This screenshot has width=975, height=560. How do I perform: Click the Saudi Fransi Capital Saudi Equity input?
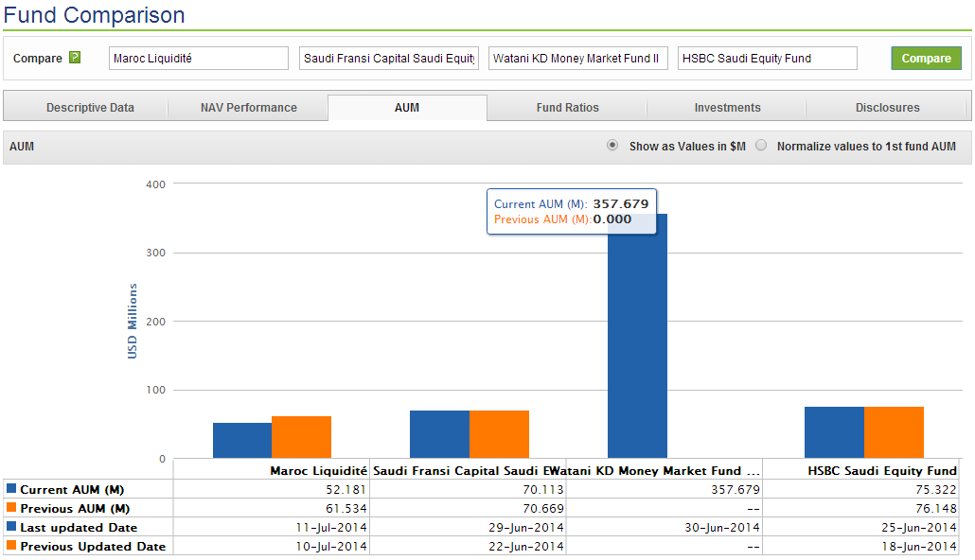(389, 59)
